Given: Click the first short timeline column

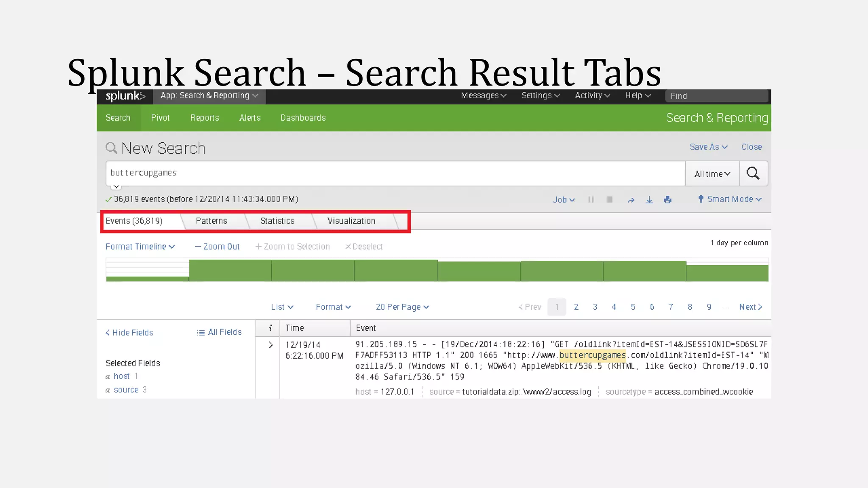Looking at the screenshot, I should coord(147,279).
